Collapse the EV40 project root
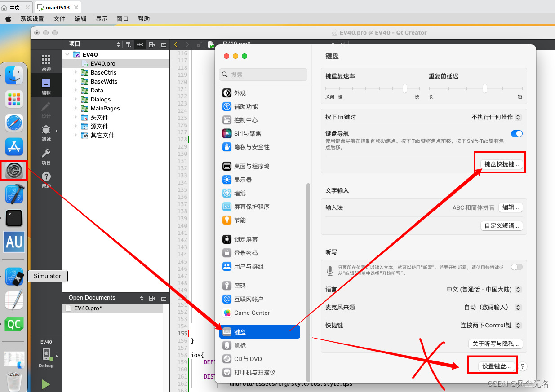The height and width of the screenshot is (392, 555). pos(67,54)
